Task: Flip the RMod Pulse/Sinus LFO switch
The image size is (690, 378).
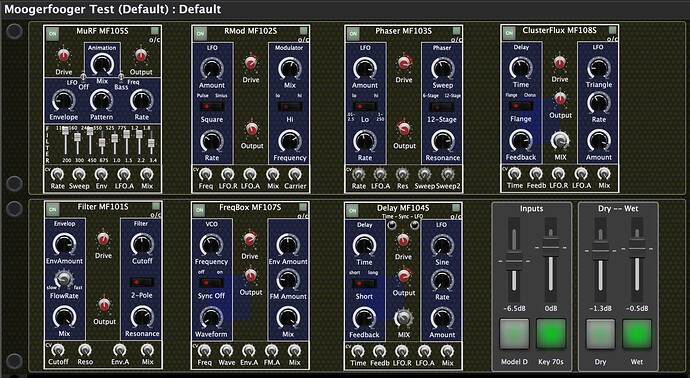Action: 212,106
